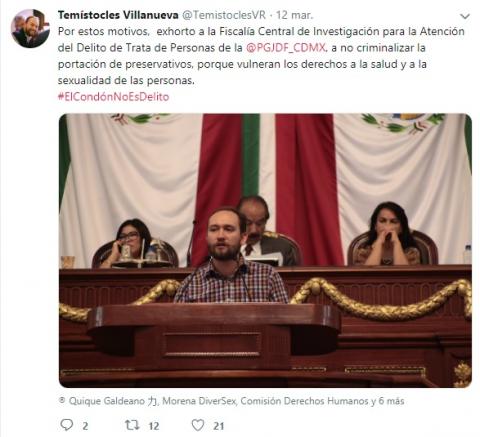Show the '6 más' tagged people
This screenshot has width=480, height=437.
(391, 401)
